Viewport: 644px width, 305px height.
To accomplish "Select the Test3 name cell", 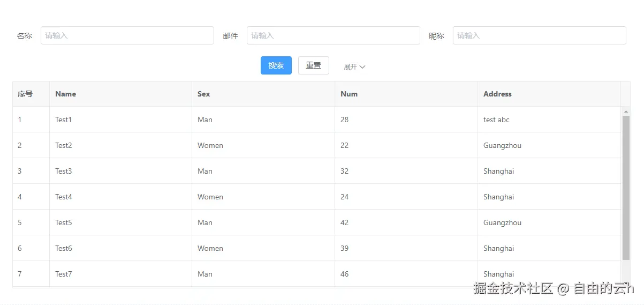I will pyautogui.click(x=63, y=171).
